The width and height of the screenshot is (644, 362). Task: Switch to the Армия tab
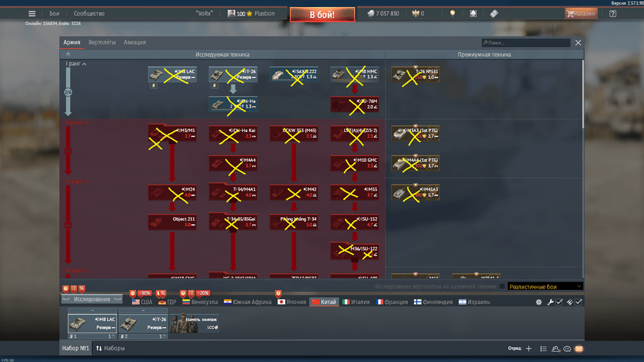point(72,43)
